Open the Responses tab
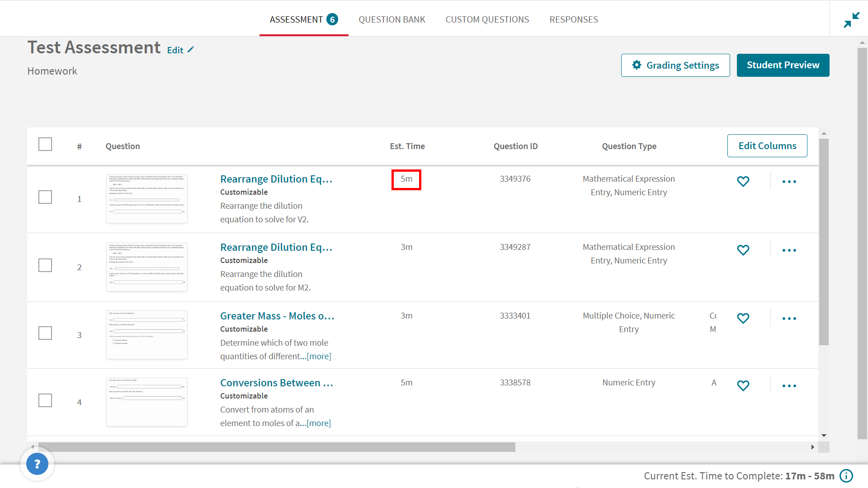The image size is (868, 488). pyautogui.click(x=573, y=19)
